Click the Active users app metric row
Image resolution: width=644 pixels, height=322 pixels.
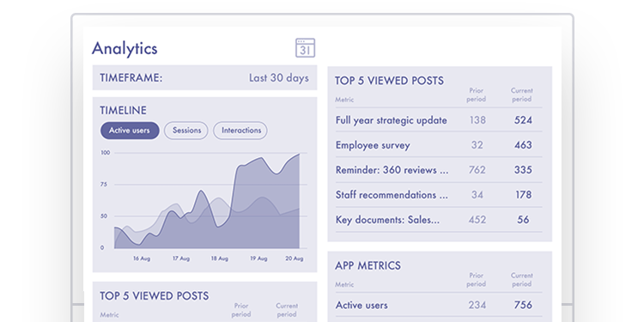(x=439, y=305)
